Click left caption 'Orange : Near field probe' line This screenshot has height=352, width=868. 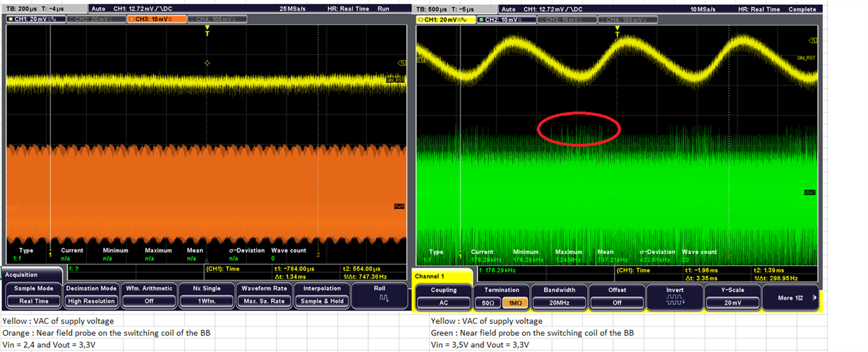[x=107, y=332]
